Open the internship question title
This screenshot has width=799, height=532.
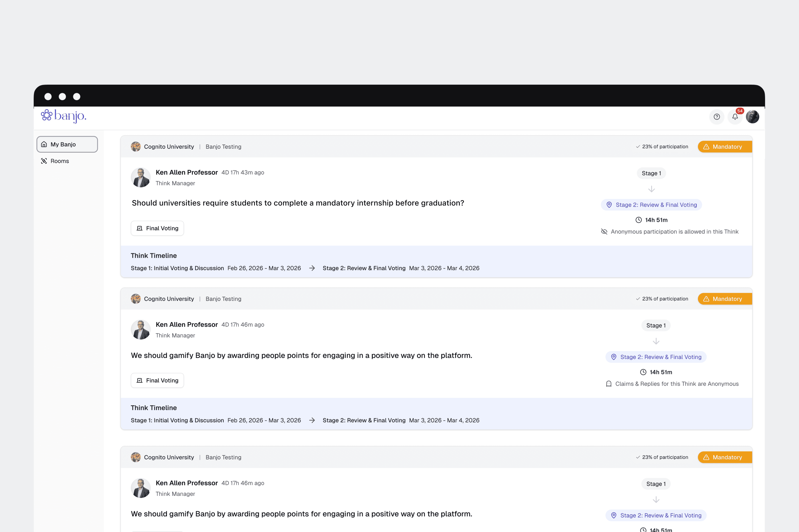(298, 203)
